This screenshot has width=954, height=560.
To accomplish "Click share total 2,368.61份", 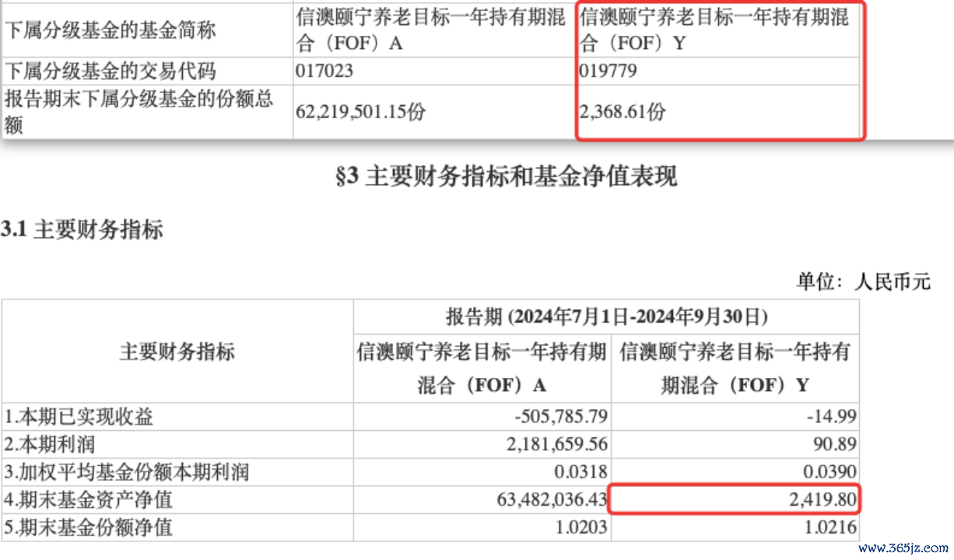I will tap(623, 112).
